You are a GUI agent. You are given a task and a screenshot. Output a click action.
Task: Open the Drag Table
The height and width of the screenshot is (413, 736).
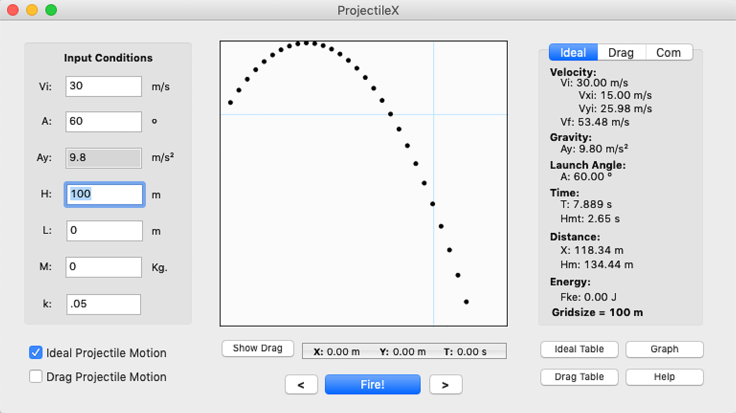pos(579,377)
